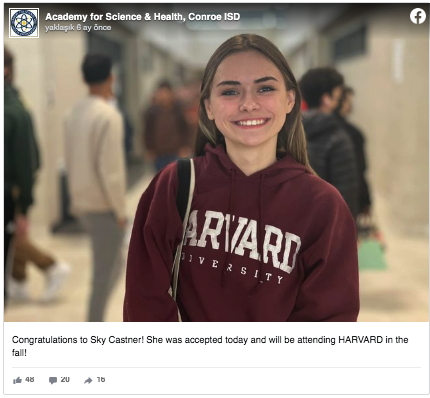Click the comment bubble icon
Image resolution: width=430 pixels, height=398 pixels.
tap(53, 380)
